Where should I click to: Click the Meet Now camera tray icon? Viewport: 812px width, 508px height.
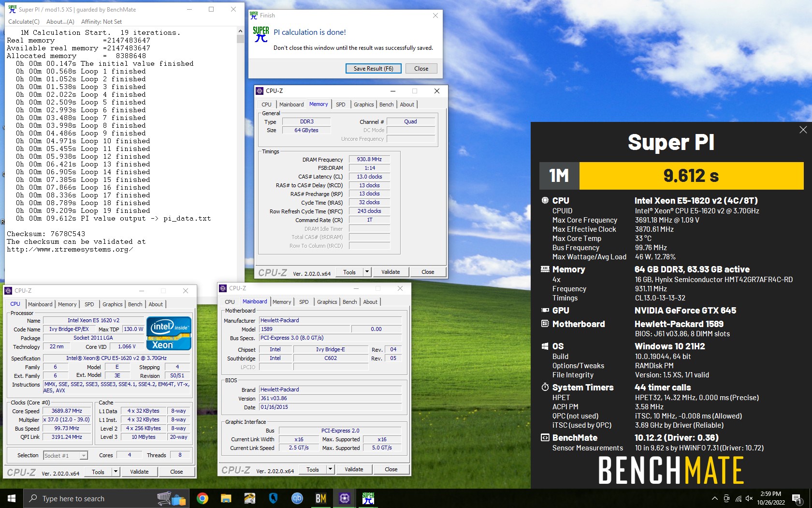726,498
